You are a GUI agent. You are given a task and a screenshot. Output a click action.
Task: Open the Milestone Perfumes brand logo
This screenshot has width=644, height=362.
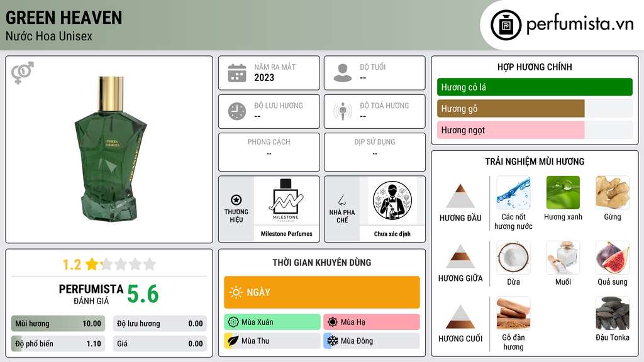pos(286,200)
